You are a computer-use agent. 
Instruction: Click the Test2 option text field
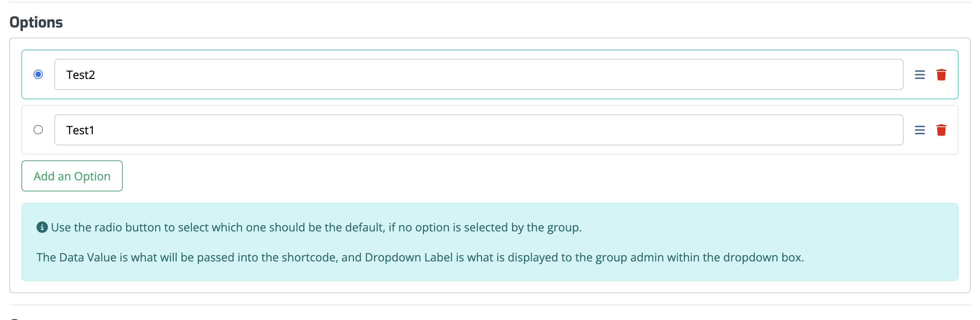[478, 75]
